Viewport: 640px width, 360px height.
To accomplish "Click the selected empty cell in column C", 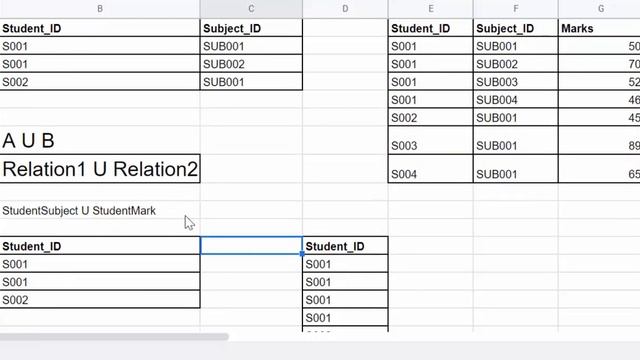I will 251,246.
